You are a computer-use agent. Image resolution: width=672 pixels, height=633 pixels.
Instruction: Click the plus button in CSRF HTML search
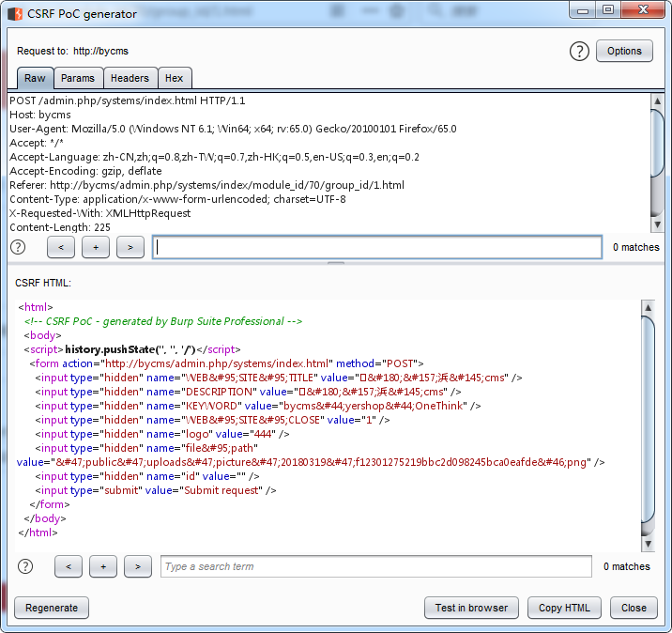coord(103,566)
